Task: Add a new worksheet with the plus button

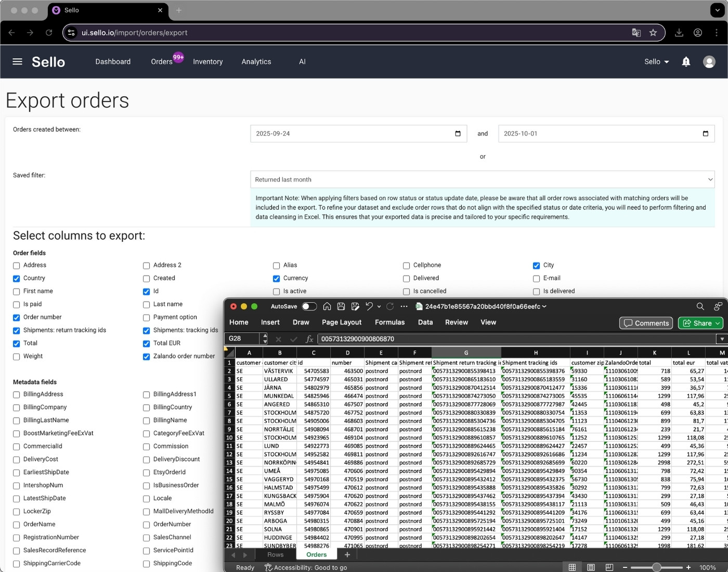Action: (x=347, y=554)
